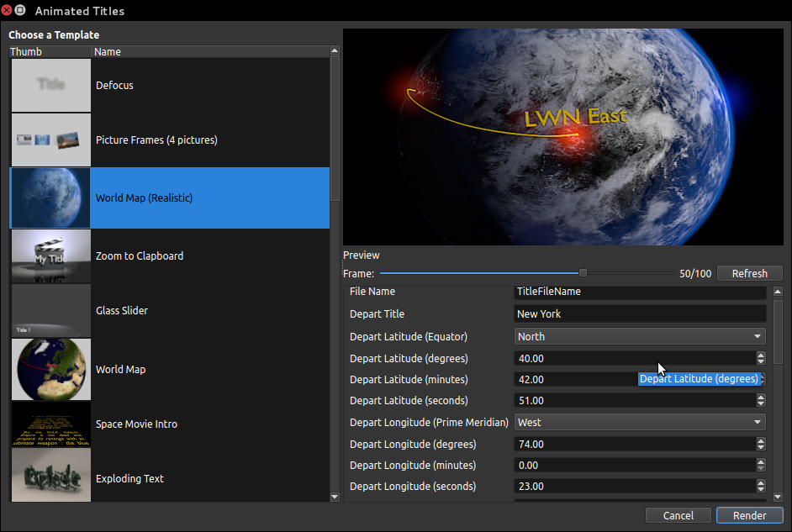Image resolution: width=792 pixels, height=532 pixels.
Task: Click the File Name input field
Action: tap(639, 292)
